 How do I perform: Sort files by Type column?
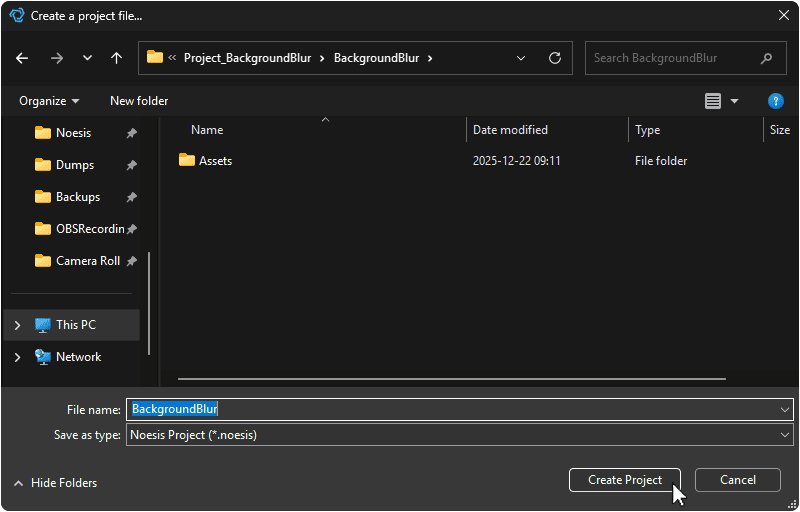pos(647,130)
